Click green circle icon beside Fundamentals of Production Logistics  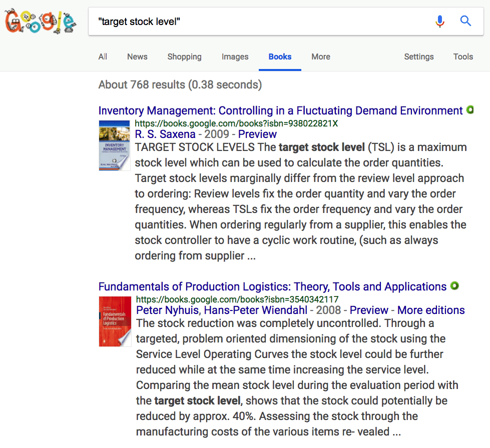pyautogui.click(x=454, y=285)
